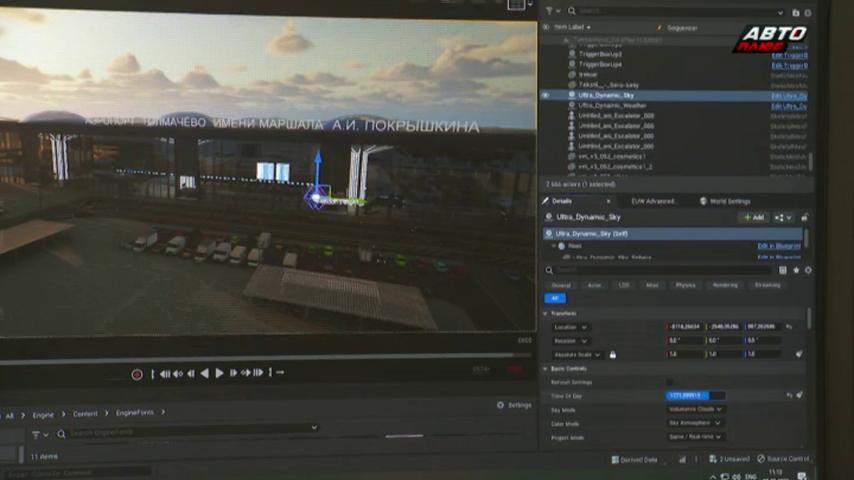Click the lock icon beside the Add button

click(x=804, y=217)
